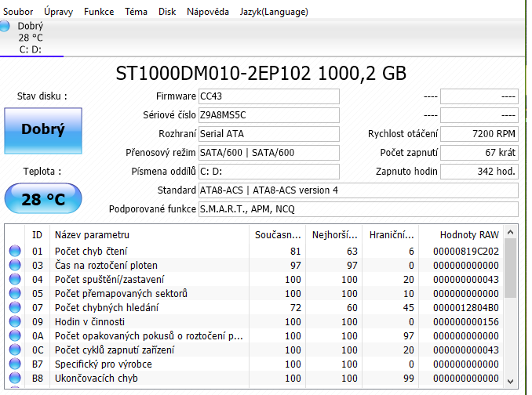532x395 pixels.
Task: Open the Jazyk(Language) menu
Action: coord(274,12)
